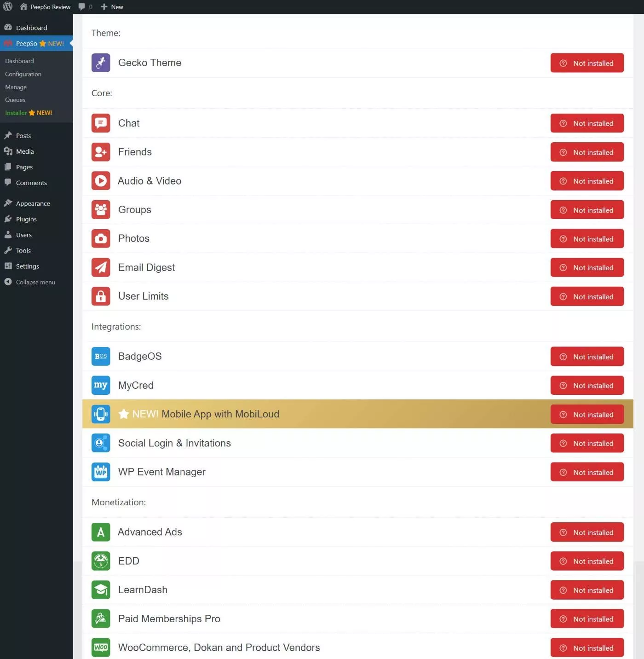This screenshot has height=659, width=644.
Task: Click the WP Event Manager icon
Action: pos(101,472)
